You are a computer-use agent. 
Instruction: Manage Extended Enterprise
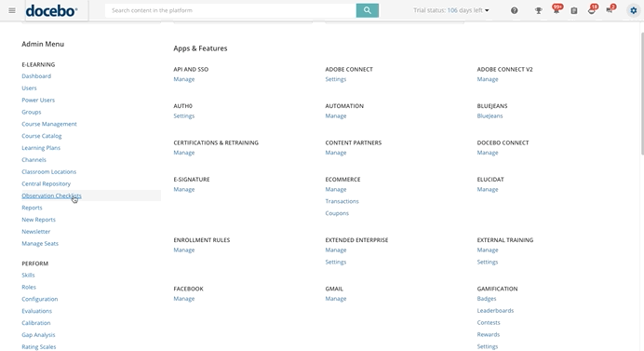pos(336,250)
